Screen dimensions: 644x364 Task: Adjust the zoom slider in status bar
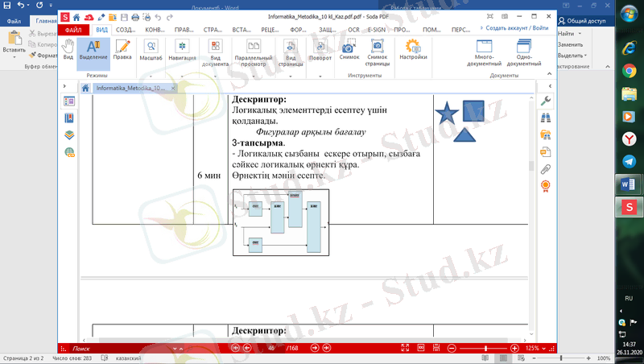click(485, 348)
